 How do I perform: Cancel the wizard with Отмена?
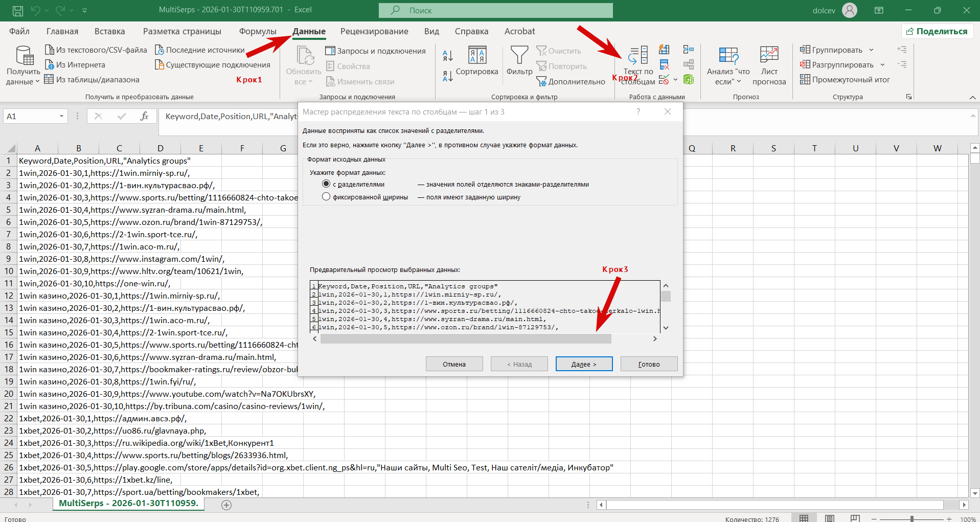(x=454, y=364)
